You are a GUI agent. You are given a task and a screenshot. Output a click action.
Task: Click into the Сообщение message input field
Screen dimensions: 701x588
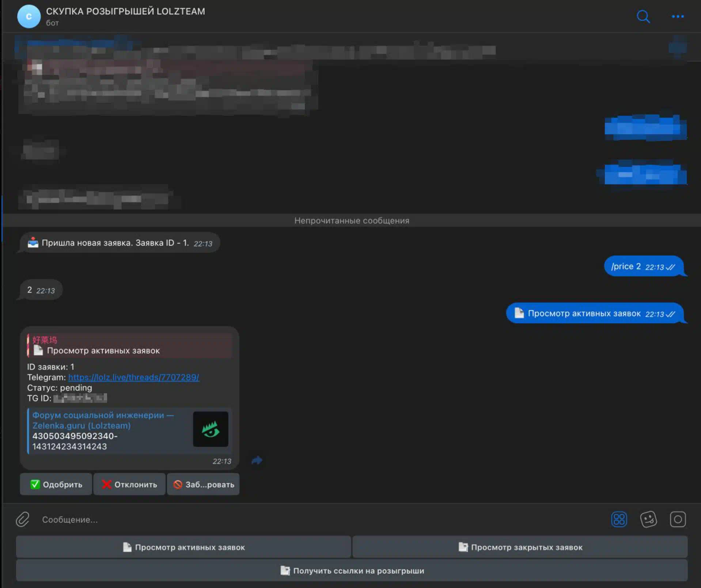point(292,519)
